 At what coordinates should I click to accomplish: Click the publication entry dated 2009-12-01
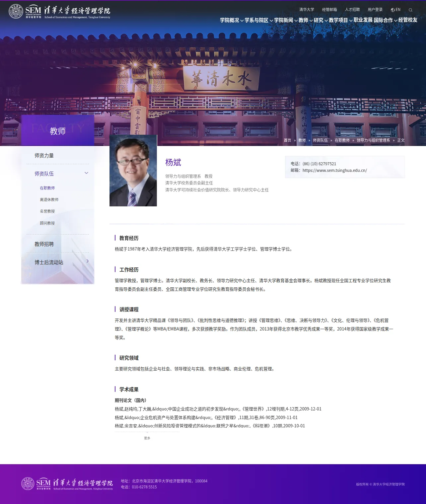(x=218, y=409)
